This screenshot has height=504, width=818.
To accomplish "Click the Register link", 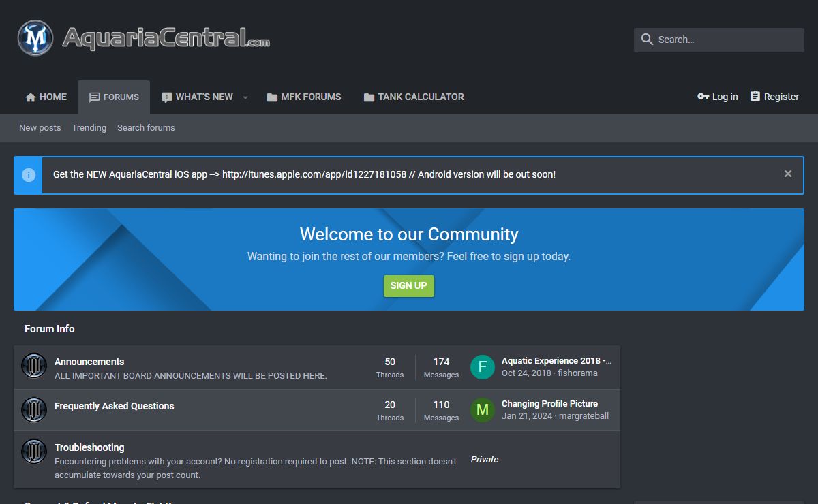I will coord(774,97).
